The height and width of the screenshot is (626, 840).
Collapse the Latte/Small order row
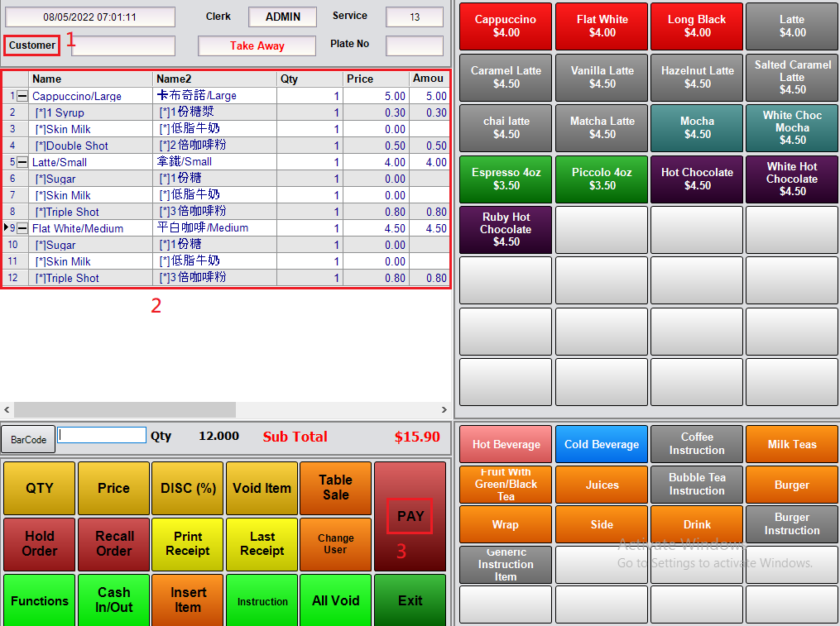point(22,162)
